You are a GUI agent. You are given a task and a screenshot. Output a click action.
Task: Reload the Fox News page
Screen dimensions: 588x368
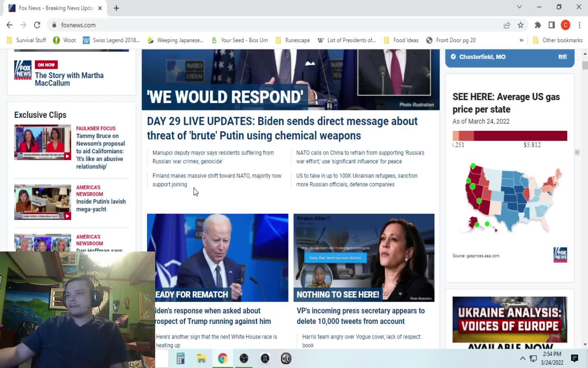[x=37, y=25]
